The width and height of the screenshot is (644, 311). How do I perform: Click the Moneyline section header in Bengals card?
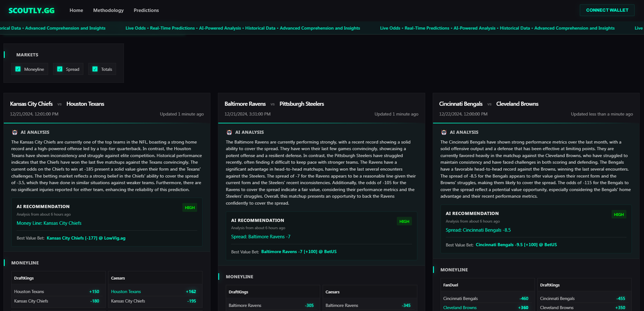click(x=454, y=270)
